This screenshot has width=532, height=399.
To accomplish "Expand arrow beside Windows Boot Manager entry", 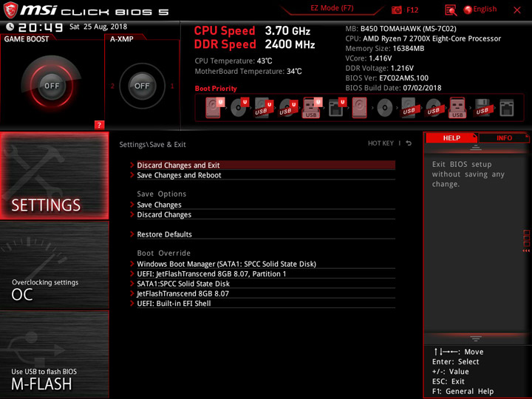I will coord(132,264).
